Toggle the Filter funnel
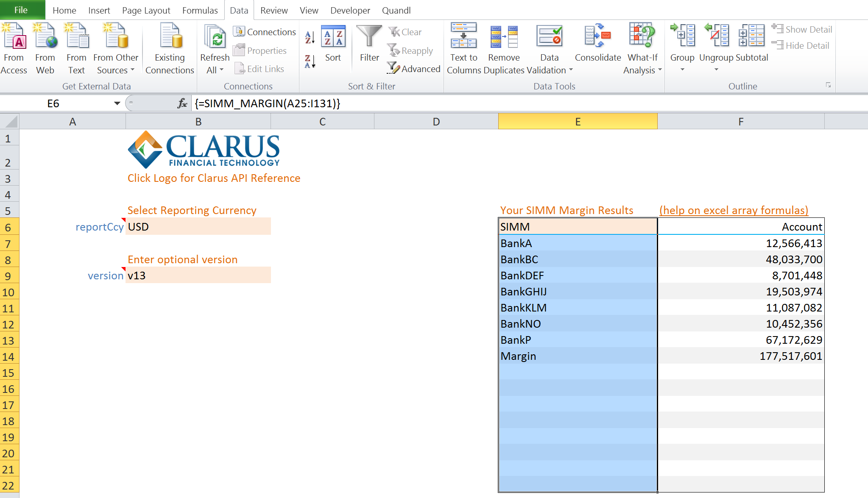The width and height of the screenshot is (868, 498). pyautogui.click(x=369, y=44)
